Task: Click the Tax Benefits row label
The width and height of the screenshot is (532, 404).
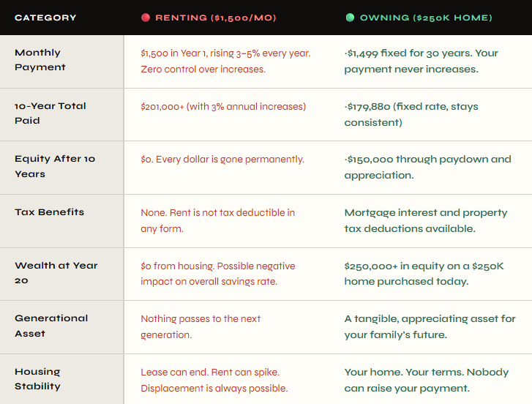Action: [x=49, y=212]
